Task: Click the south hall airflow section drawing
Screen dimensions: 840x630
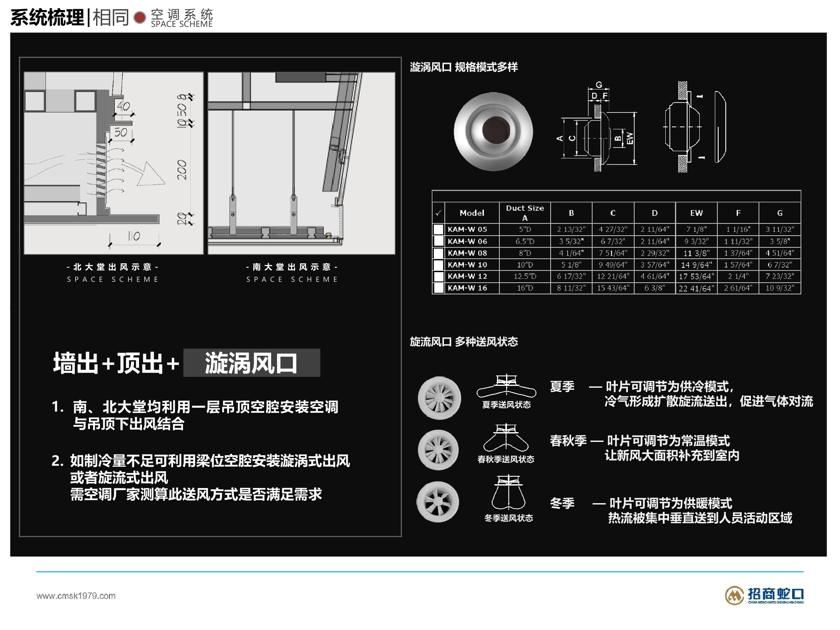Action: click(301, 163)
